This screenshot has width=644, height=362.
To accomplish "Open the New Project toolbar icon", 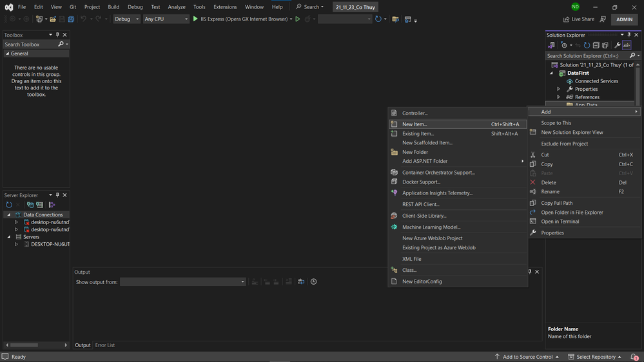I will pyautogui.click(x=39, y=19).
